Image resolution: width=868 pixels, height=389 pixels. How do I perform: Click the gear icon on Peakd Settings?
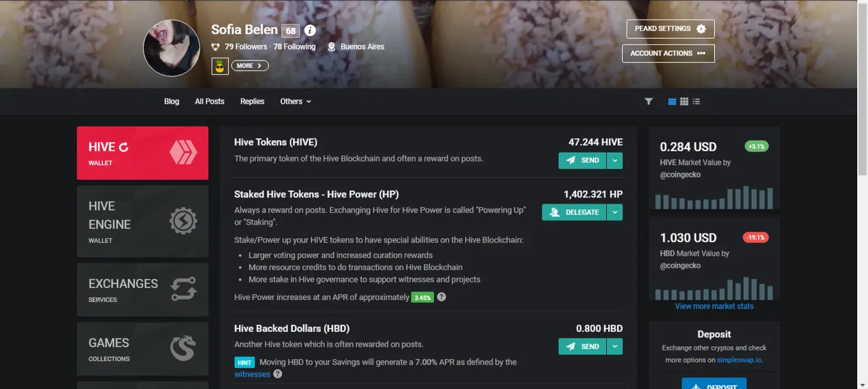[701, 29]
